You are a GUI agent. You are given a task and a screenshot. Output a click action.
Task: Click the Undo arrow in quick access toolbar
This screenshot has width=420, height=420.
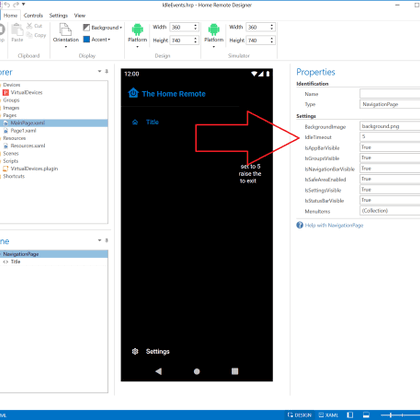click(7, 5)
